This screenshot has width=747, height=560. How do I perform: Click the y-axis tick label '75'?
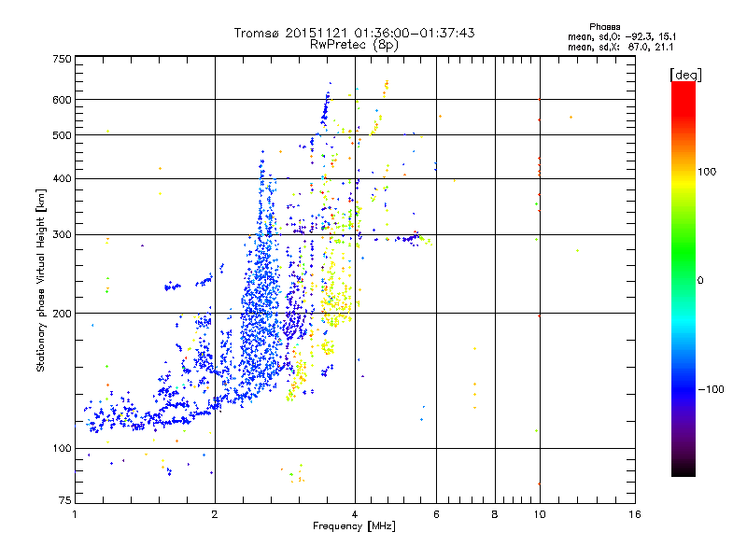point(65,500)
